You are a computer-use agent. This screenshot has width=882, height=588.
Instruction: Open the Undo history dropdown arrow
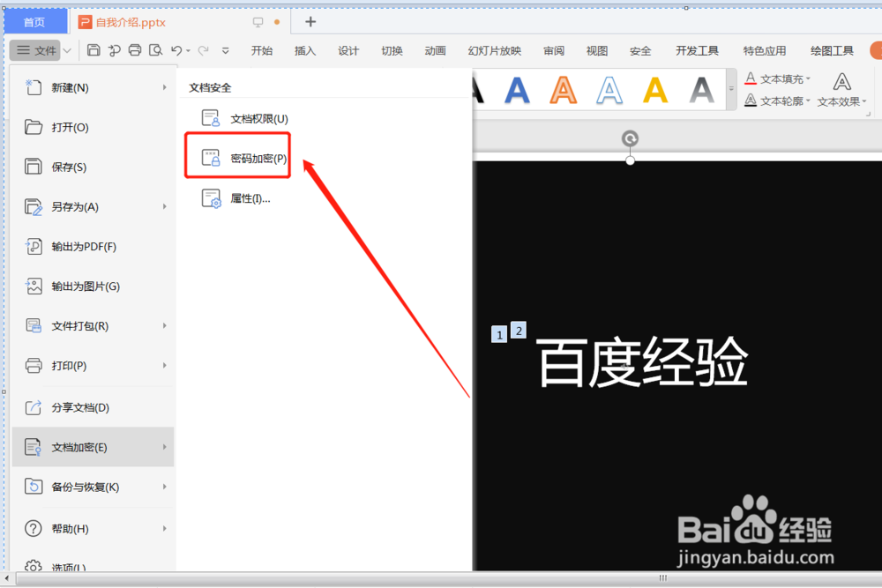pos(188,50)
